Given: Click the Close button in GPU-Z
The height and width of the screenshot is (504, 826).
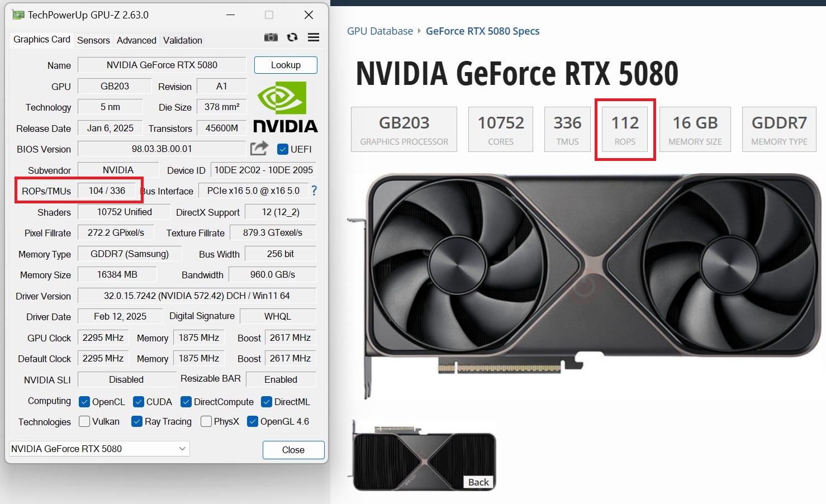Looking at the screenshot, I should pyautogui.click(x=293, y=450).
